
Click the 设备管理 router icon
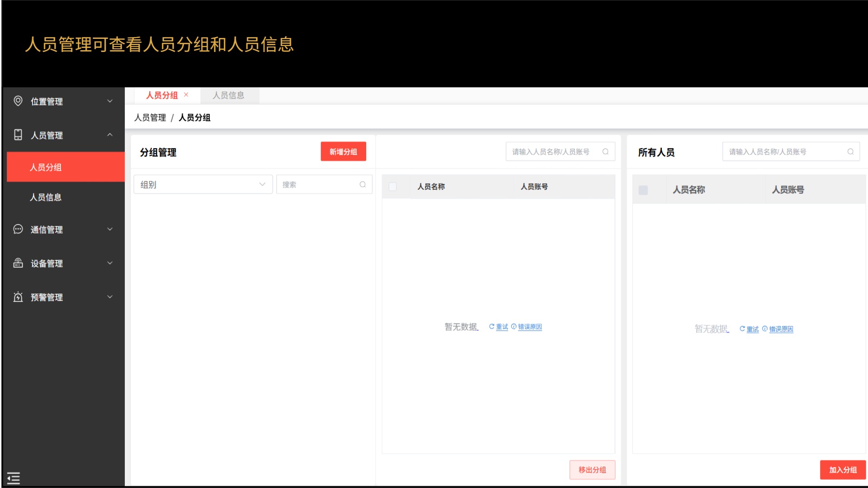point(18,263)
